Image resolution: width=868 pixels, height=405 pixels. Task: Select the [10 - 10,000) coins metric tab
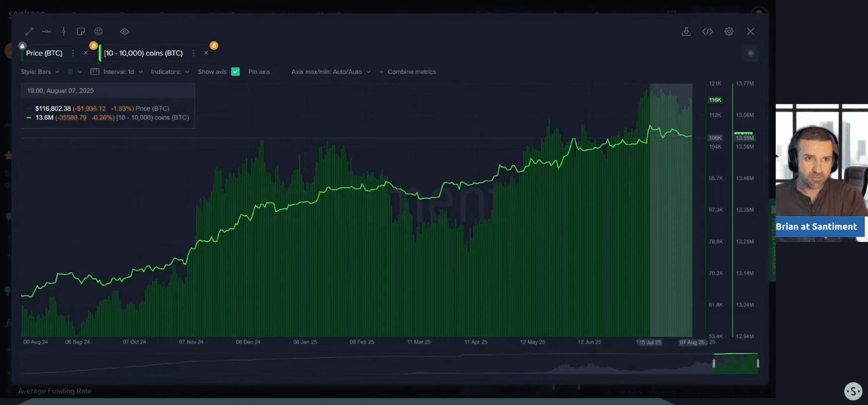pos(143,53)
